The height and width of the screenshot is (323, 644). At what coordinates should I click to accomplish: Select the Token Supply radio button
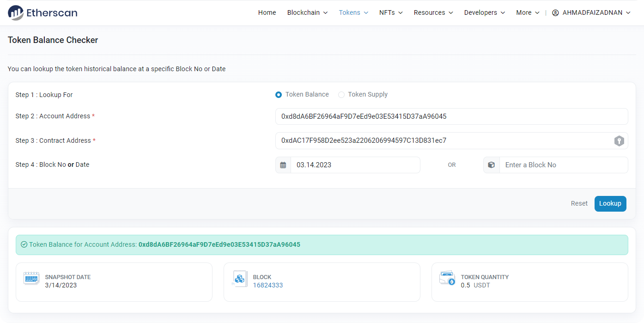[341, 95]
